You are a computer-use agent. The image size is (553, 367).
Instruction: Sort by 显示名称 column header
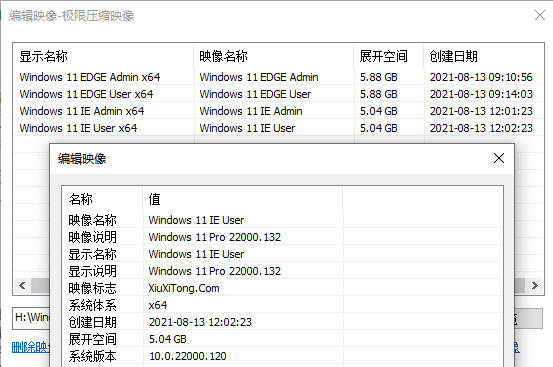click(x=103, y=56)
